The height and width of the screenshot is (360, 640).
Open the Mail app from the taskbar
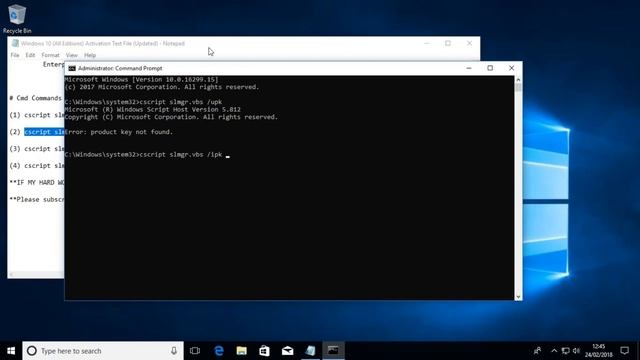pos(287,351)
